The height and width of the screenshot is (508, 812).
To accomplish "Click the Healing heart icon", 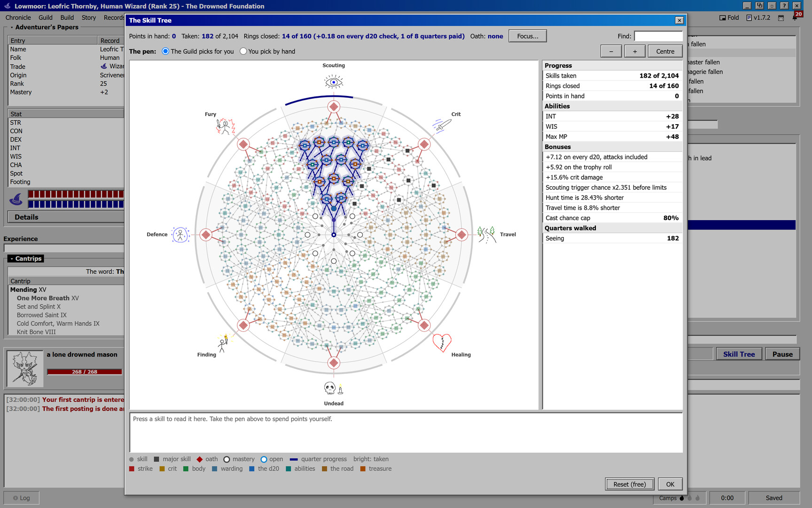I will pos(442,343).
